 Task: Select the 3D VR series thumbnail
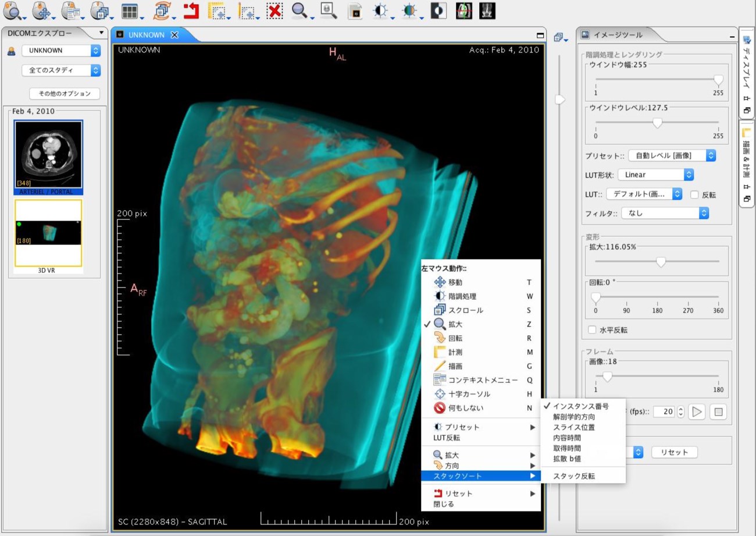click(49, 237)
